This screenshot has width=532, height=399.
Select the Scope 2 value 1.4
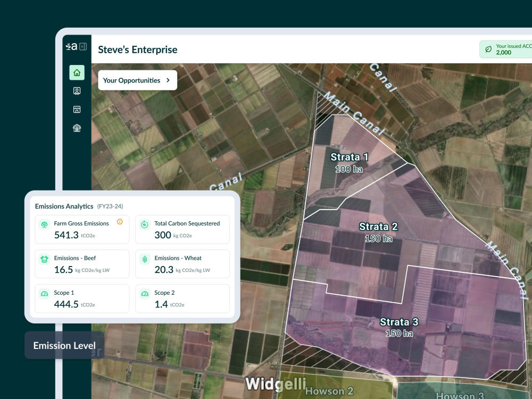tap(161, 304)
